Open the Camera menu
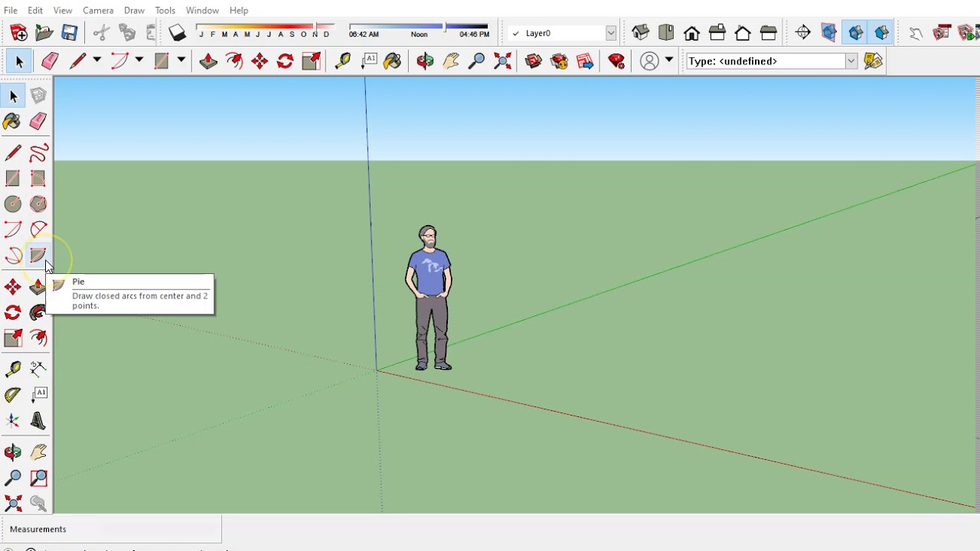 (x=98, y=10)
